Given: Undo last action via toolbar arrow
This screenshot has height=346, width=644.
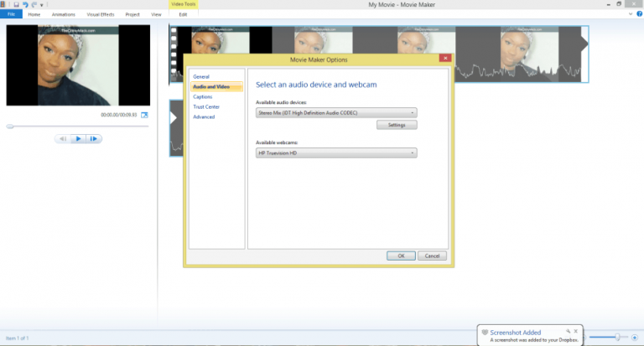Looking at the screenshot, I should (x=25, y=4).
